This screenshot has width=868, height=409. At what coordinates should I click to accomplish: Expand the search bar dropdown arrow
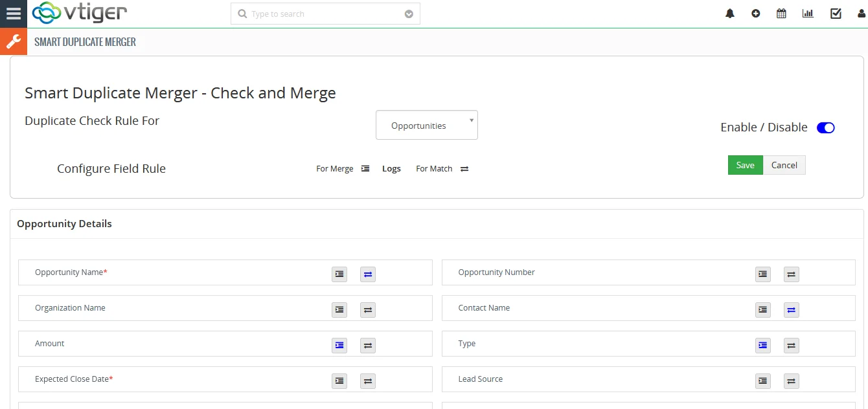point(409,14)
